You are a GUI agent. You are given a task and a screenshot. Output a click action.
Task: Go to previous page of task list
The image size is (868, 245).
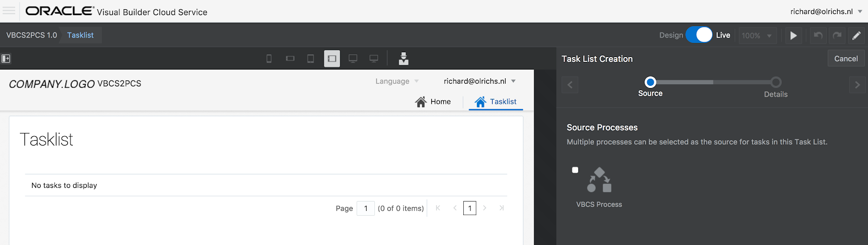coord(455,208)
